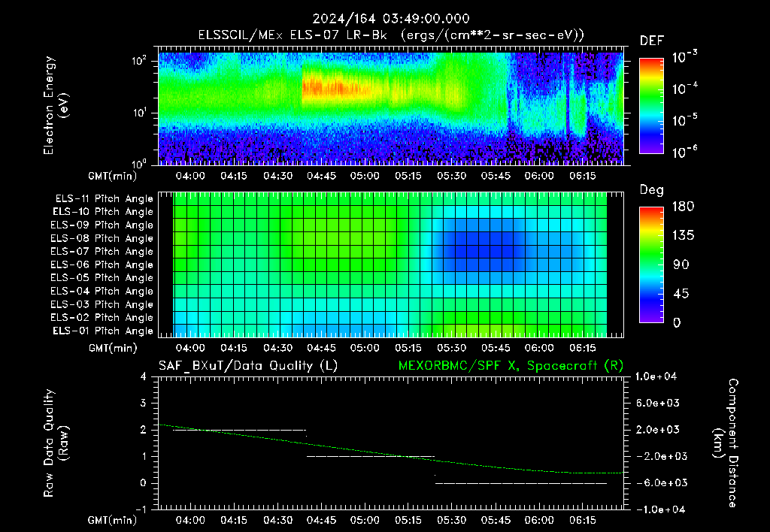Click the 90 value on the Deg scale
770x532 pixels.
click(x=681, y=264)
